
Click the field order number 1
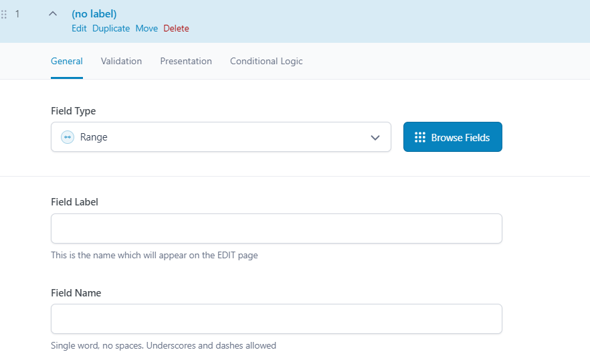17,14
